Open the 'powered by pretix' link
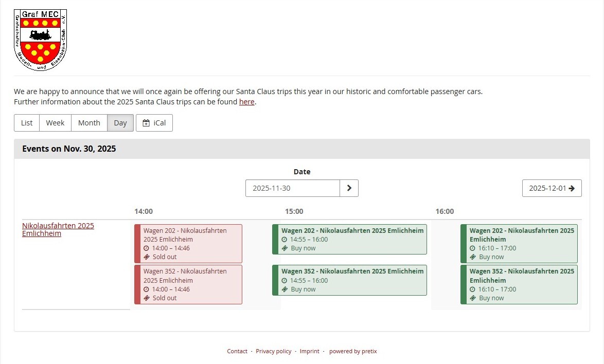This screenshot has height=364, width=604. (x=353, y=351)
